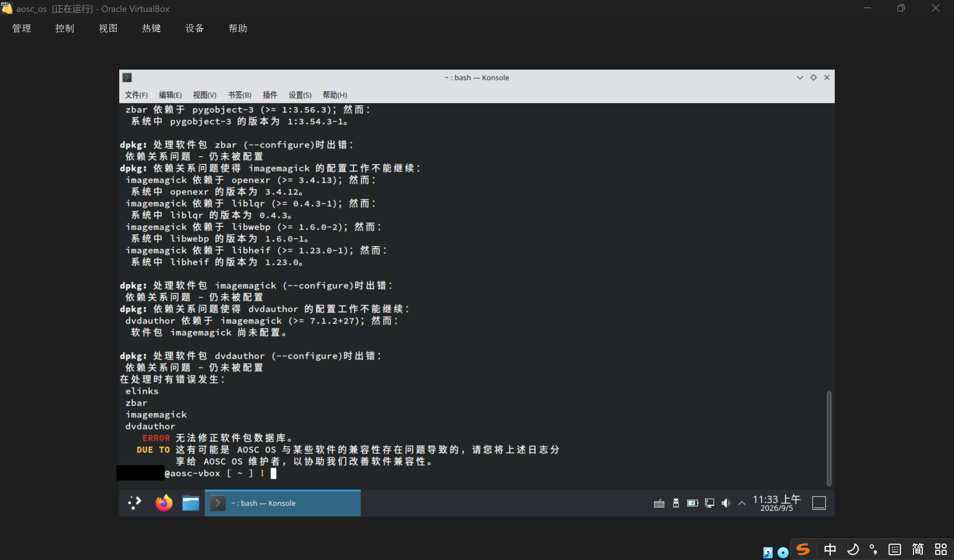Toggle full/half-width moon icon
The width and height of the screenshot is (954, 560).
click(853, 549)
